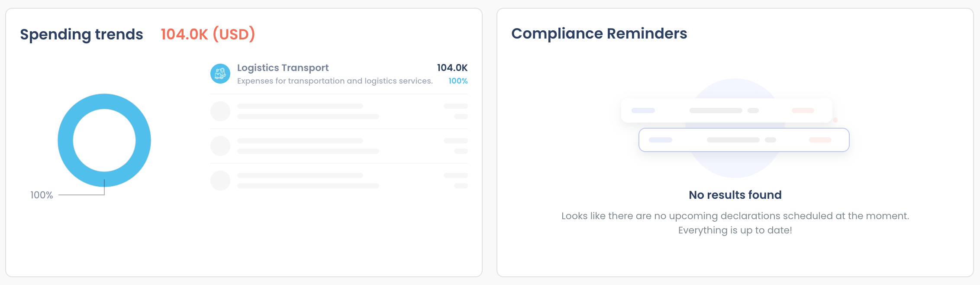Click the outlined lower card in illustration

[x=744, y=140]
